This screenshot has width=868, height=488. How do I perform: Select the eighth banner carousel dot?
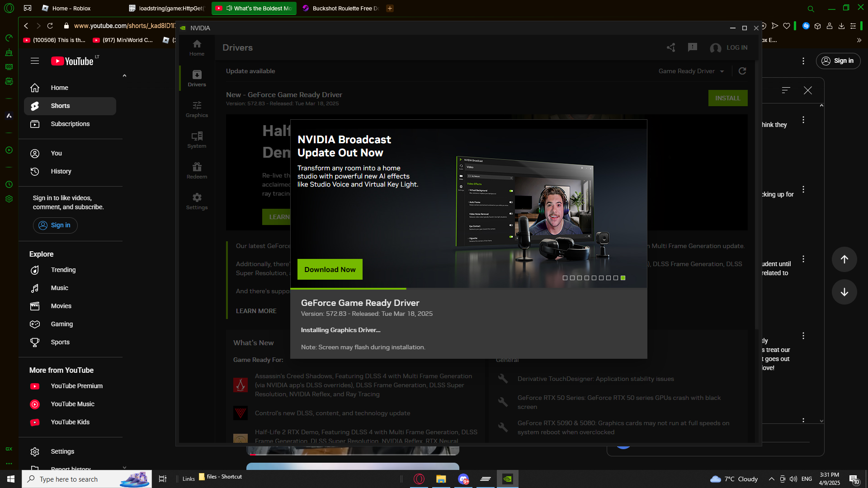pos(616,278)
